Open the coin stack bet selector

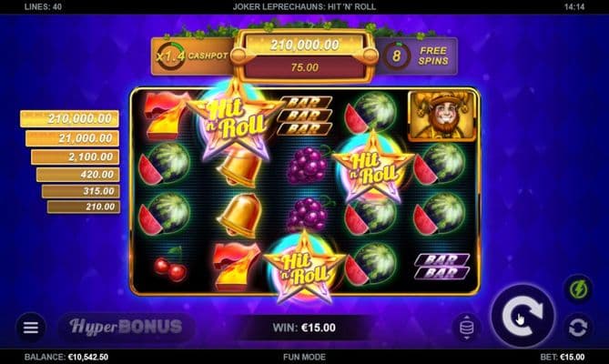pyautogui.click(x=466, y=328)
